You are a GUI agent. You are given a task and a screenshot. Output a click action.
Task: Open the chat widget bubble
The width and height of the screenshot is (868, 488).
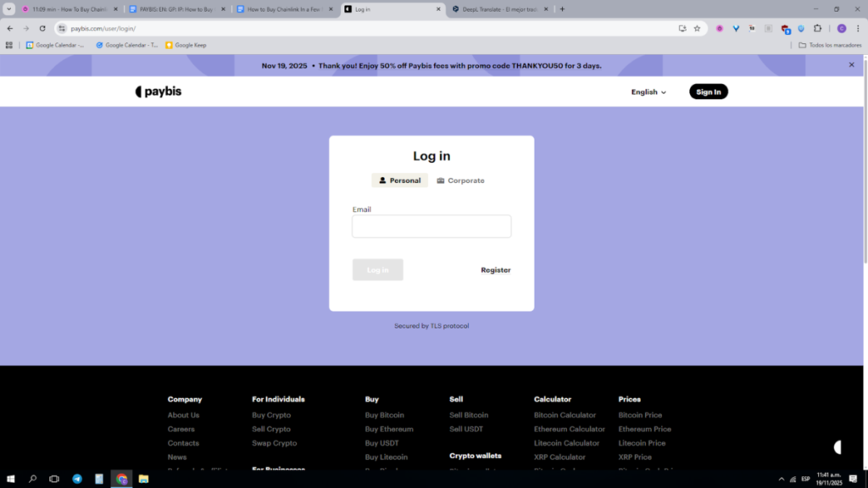[x=837, y=447]
